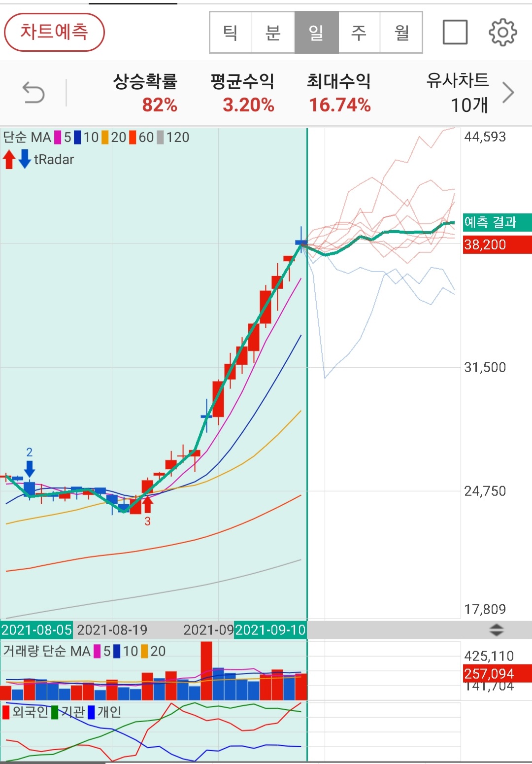Switch to the 틱 tick chart tab

[231, 33]
